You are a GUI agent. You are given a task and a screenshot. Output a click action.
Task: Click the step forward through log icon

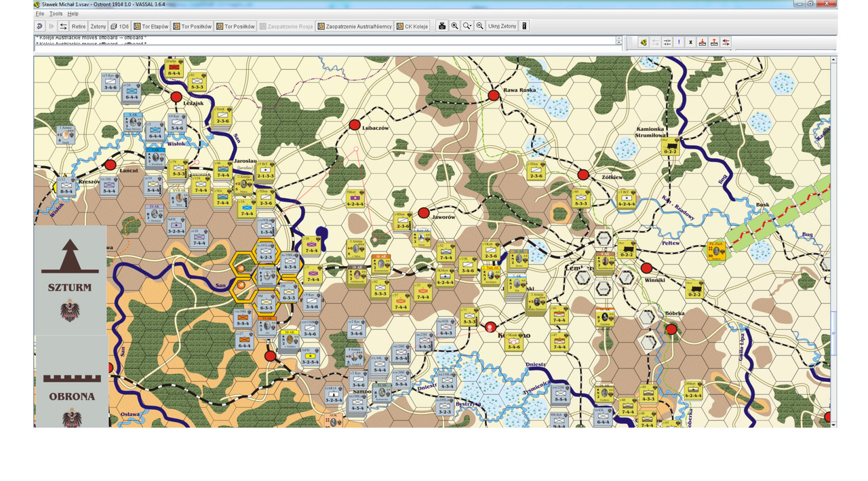[x=52, y=26]
